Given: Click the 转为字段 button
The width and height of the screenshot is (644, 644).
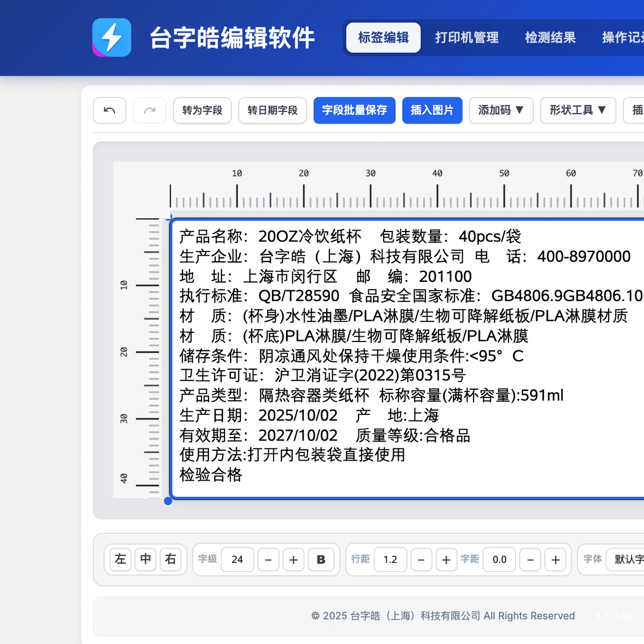Looking at the screenshot, I should point(202,110).
